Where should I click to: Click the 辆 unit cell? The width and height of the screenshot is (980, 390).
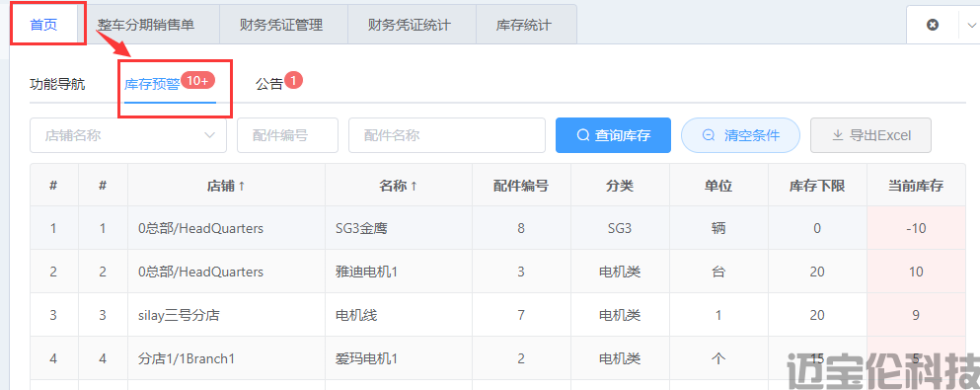[718, 229]
